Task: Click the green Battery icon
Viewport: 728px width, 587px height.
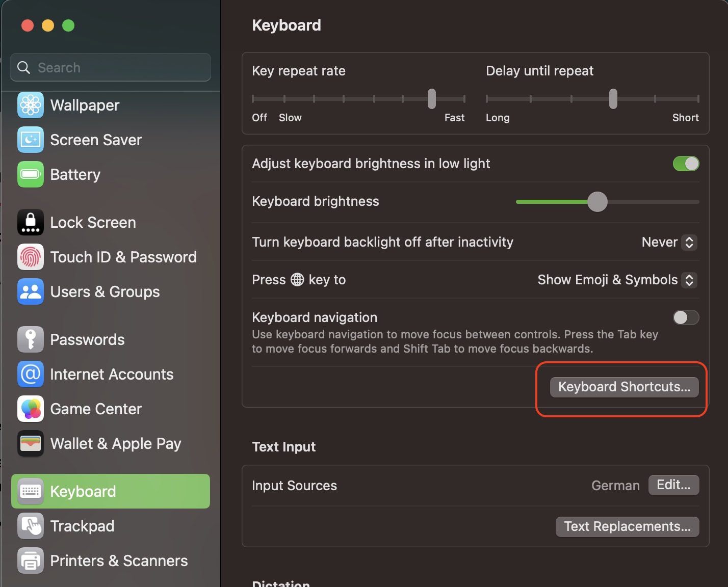Action: pyautogui.click(x=31, y=174)
